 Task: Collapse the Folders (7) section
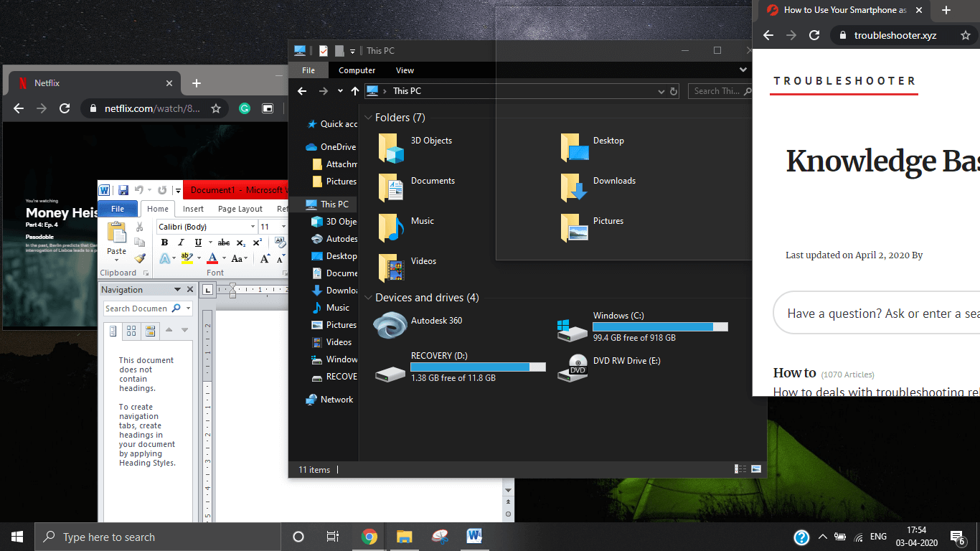click(x=369, y=118)
